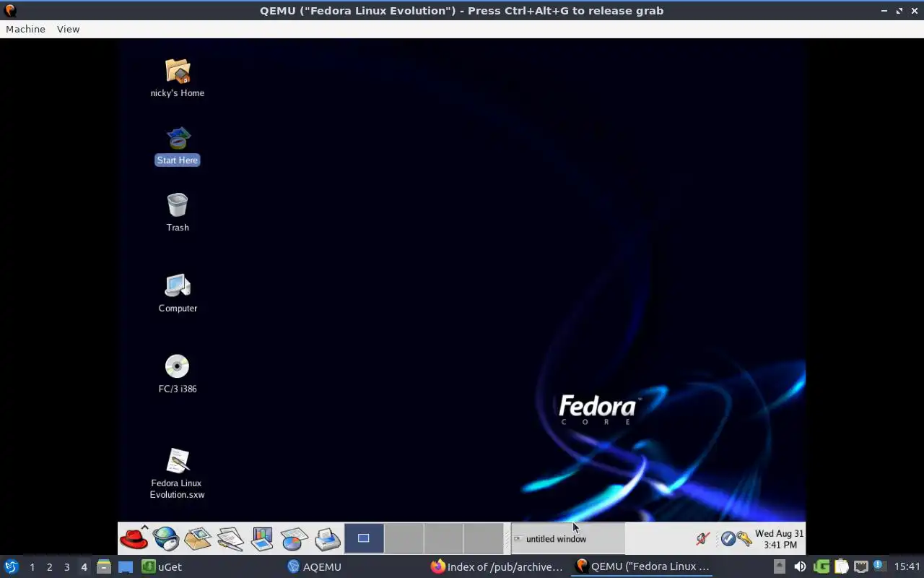Screen dimensions: 924x578
Task: Switch to the uGet taskbar window
Action: [209, 566]
